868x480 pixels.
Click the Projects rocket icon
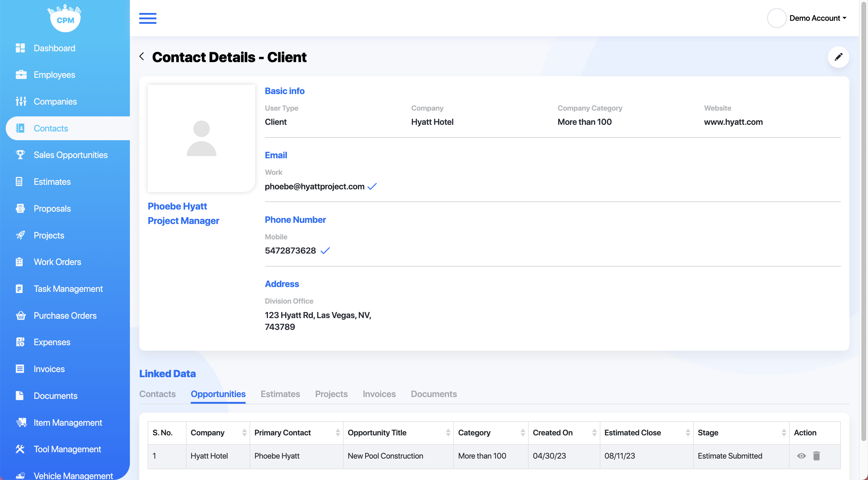pyautogui.click(x=20, y=235)
